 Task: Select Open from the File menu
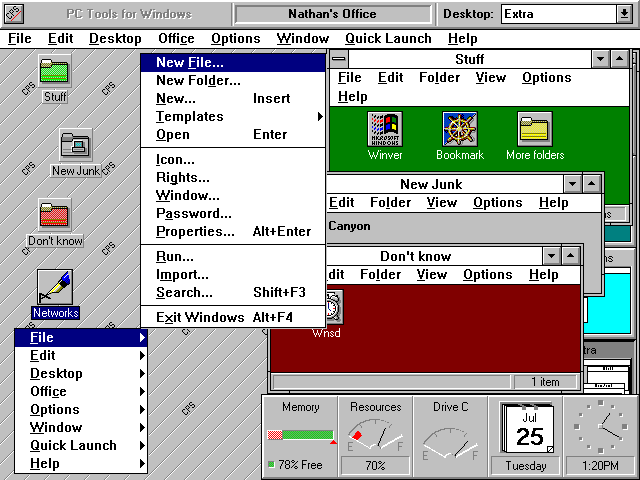click(233, 134)
